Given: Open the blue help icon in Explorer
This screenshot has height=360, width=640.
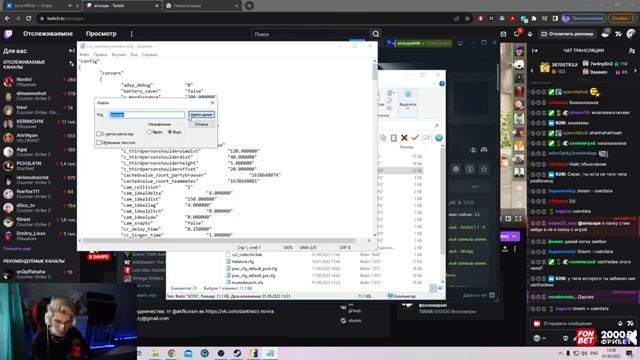Looking at the screenshot, I should (x=442, y=84).
